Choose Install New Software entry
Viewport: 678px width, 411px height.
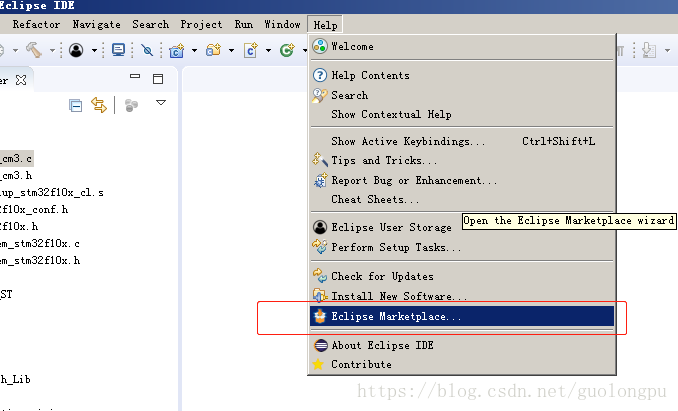(462, 296)
